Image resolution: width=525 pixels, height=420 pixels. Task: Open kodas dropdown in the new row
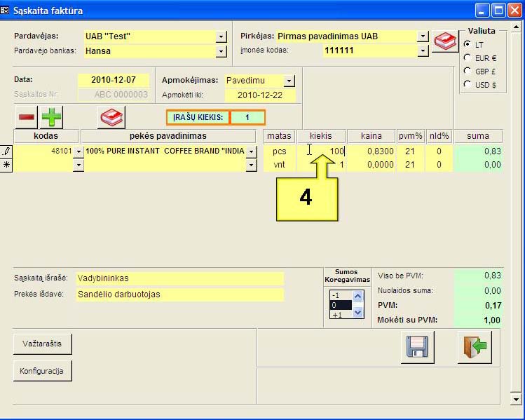[79, 165]
